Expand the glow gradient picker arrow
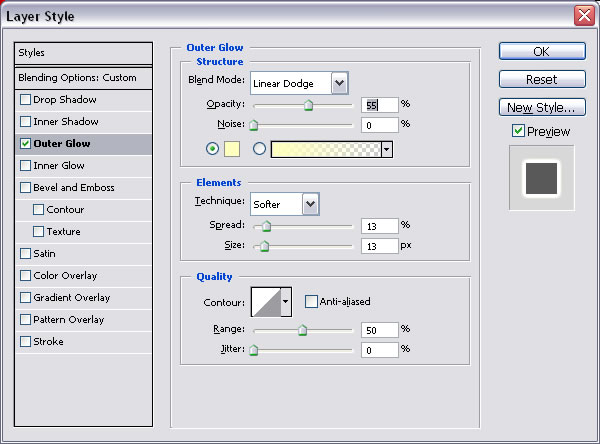This screenshot has width=600, height=444. 386,149
